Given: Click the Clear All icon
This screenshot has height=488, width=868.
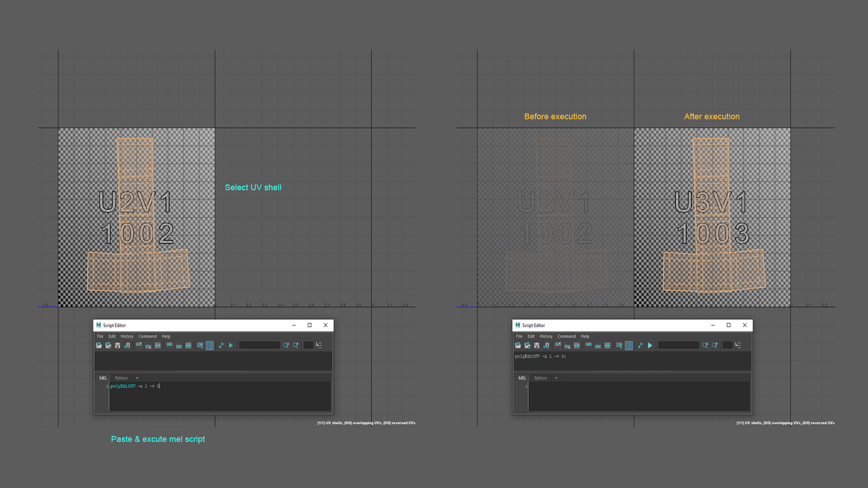Looking at the screenshot, I should (x=157, y=345).
